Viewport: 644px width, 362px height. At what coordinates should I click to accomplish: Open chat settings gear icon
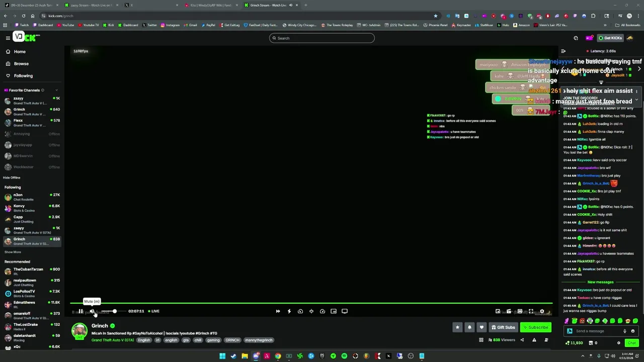coord(619,343)
